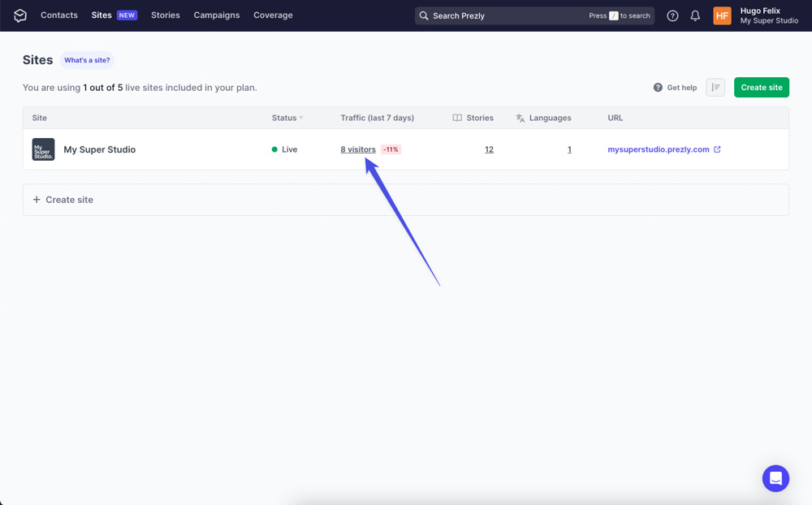
Task: Click the Traffic (last 7 days) header
Action: 377,118
